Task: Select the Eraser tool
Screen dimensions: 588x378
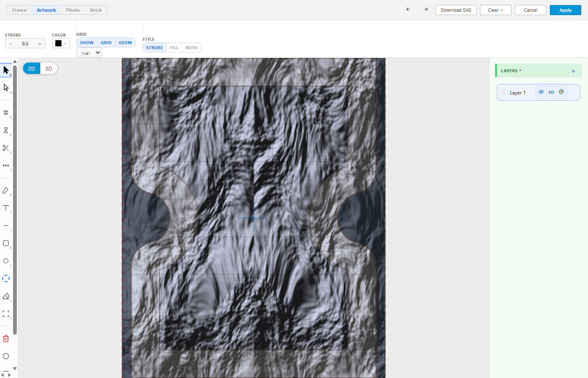Action: pos(6,296)
